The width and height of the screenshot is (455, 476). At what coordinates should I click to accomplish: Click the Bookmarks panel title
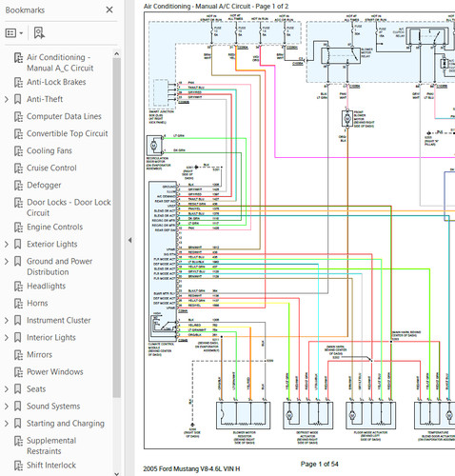click(25, 10)
